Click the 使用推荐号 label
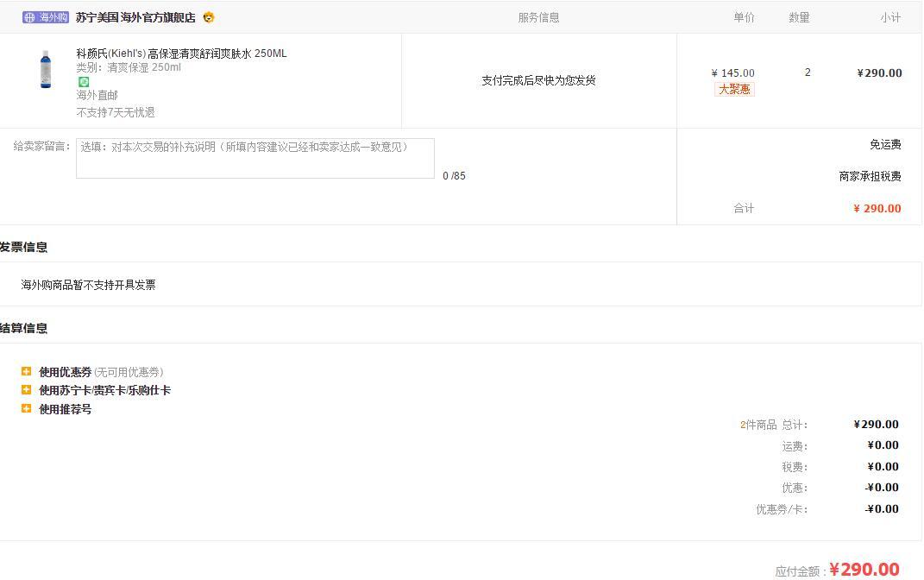 click(x=66, y=409)
